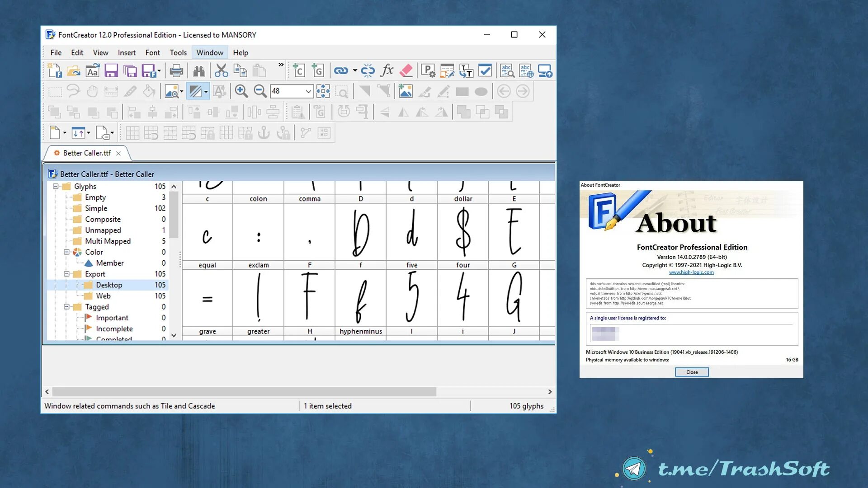Create a new font project
The height and width of the screenshot is (488, 868).
pyautogui.click(x=55, y=71)
